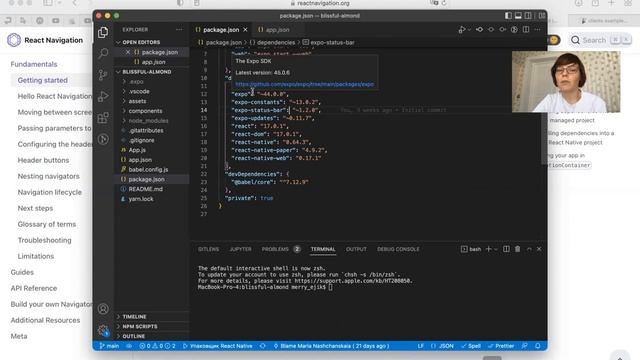Open errors and warnings status bar item
Screen dimensions: 640x360
coord(158,346)
